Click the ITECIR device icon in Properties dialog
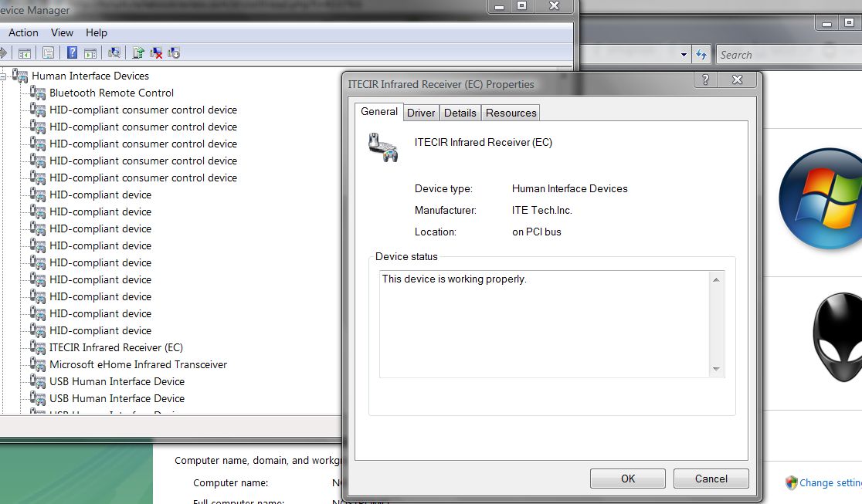The image size is (862, 504). (383, 147)
